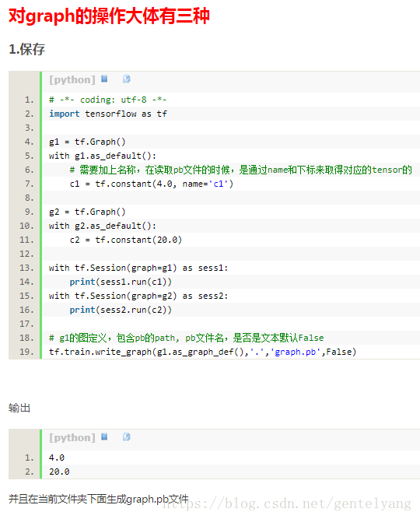Click the subheading 1.保存
The height and width of the screenshot is (519, 420).
[x=26, y=49]
